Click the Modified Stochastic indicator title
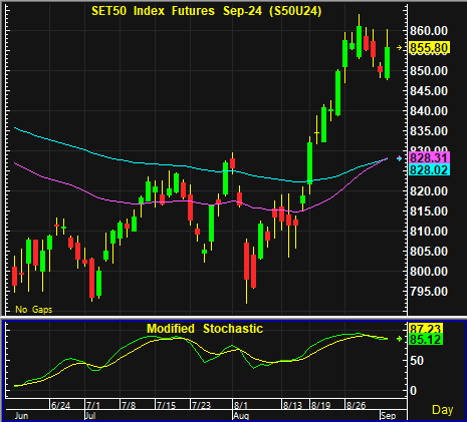467x422 pixels. [205, 329]
